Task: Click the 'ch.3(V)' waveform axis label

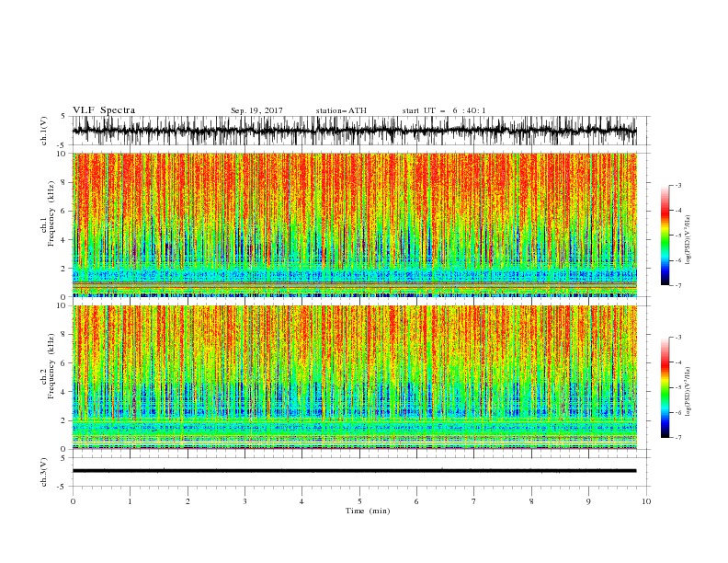Action: click(44, 472)
